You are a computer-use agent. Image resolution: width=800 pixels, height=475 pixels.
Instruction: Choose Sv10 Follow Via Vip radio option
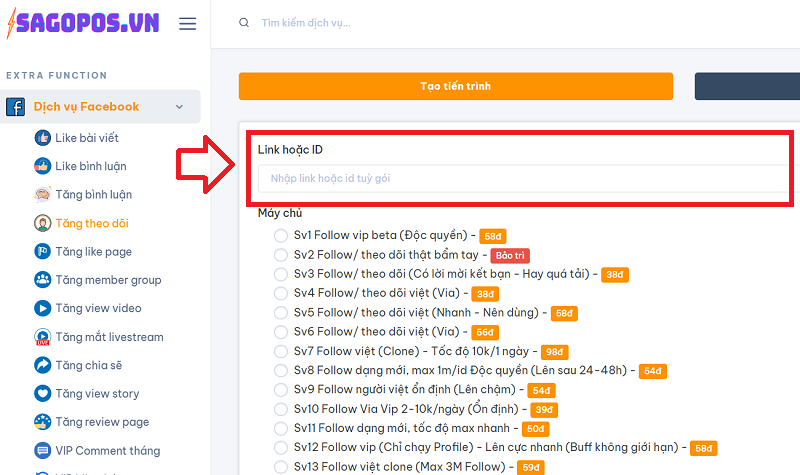[281, 409]
